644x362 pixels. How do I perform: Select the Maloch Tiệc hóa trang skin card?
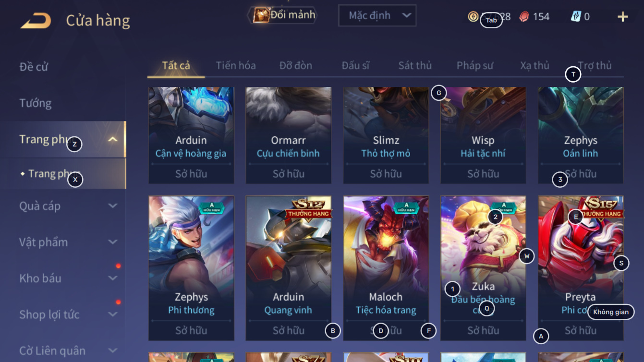386,268
